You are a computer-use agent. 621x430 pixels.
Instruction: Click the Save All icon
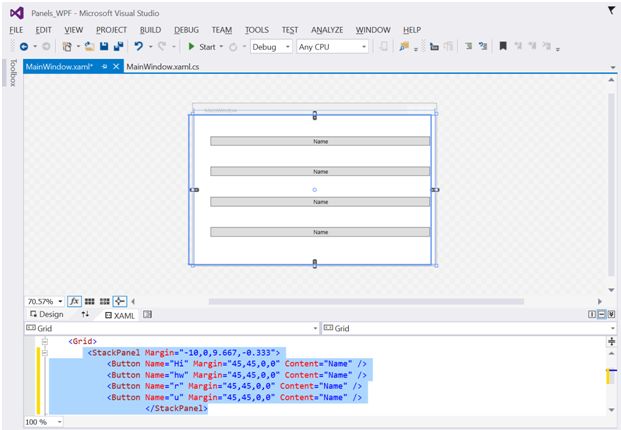click(x=118, y=46)
